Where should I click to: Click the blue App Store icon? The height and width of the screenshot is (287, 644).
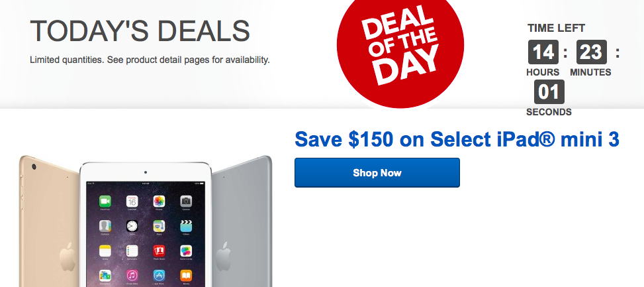(x=159, y=276)
